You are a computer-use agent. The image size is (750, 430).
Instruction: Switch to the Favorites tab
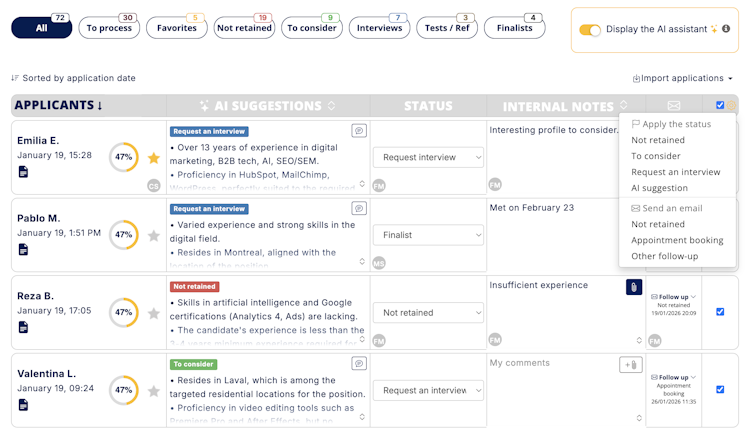coord(178,29)
